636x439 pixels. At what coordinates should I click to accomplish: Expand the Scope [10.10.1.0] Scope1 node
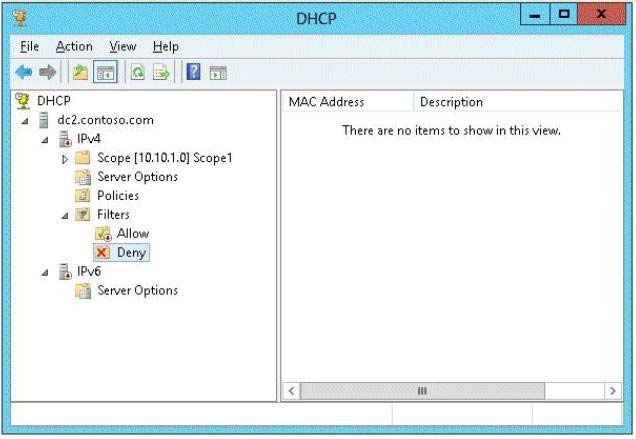[x=65, y=159]
